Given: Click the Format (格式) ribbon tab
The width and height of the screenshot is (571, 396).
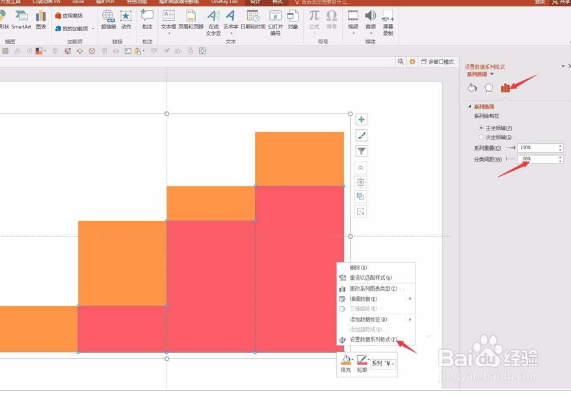Looking at the screenshot, I should click(277, 2).
